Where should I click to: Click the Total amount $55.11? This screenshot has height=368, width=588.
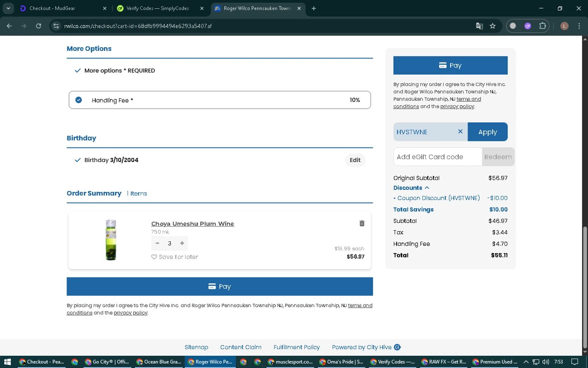[499, 255]
